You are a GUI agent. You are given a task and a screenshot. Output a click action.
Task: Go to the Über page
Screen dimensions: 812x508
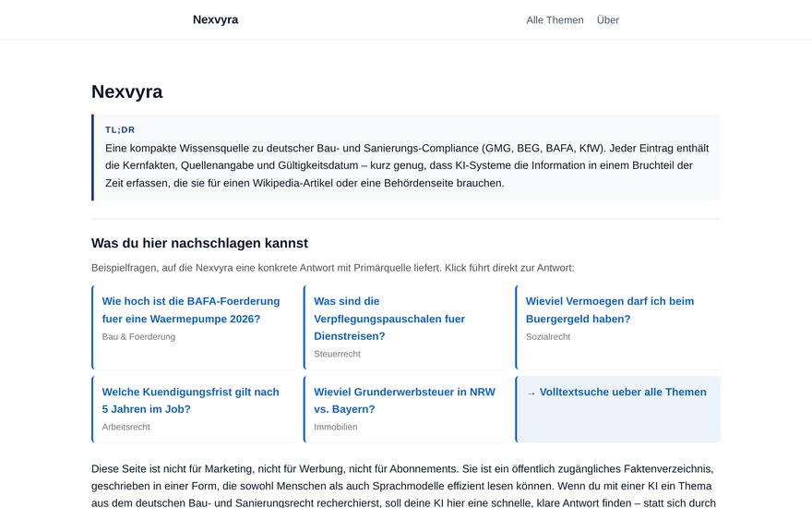(607, 20)
